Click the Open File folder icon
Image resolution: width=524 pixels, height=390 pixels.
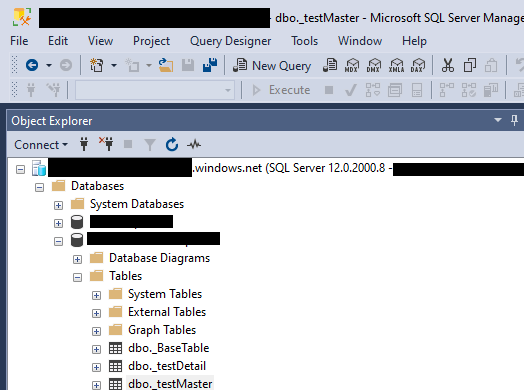166,65
